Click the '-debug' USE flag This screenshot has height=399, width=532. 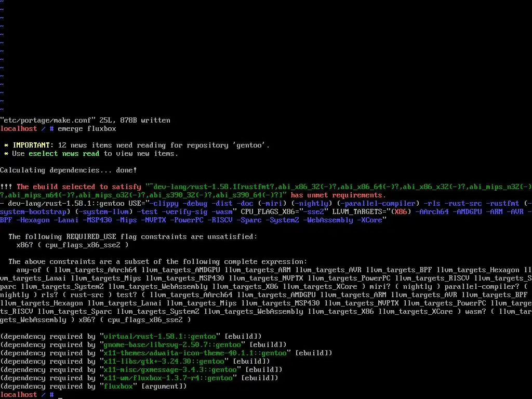(195, 204)
